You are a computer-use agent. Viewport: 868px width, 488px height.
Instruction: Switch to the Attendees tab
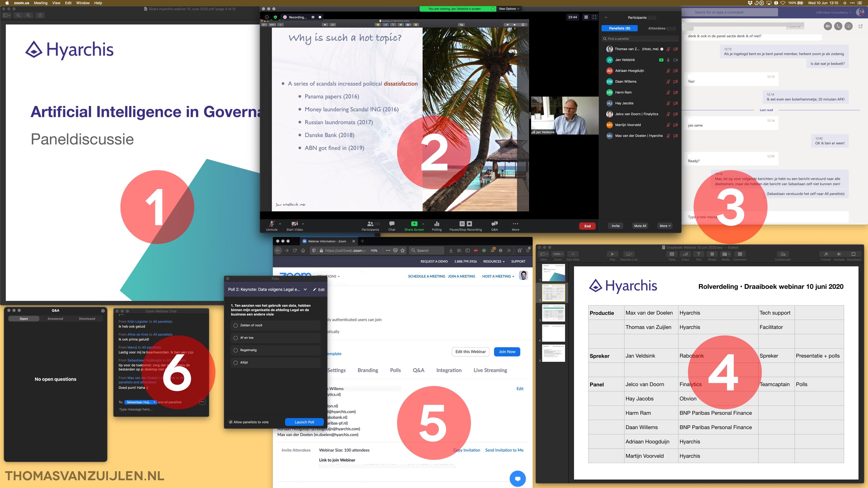tap(657, 28)
